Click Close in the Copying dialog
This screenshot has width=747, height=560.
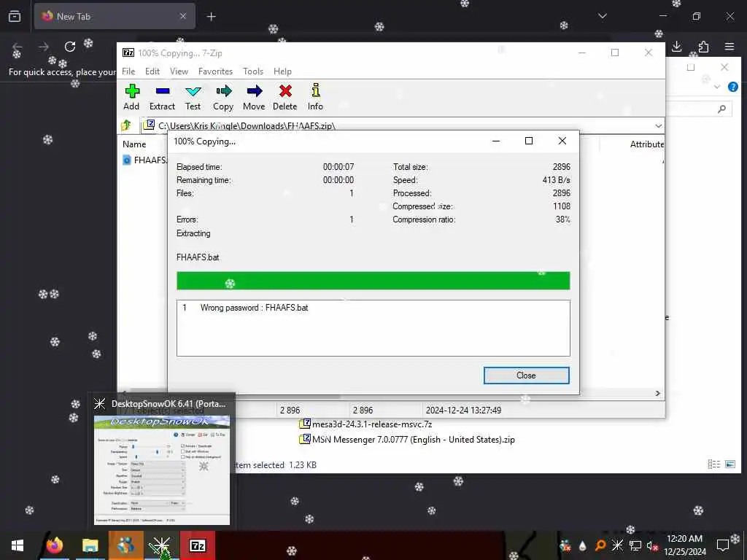coord(527,376)
